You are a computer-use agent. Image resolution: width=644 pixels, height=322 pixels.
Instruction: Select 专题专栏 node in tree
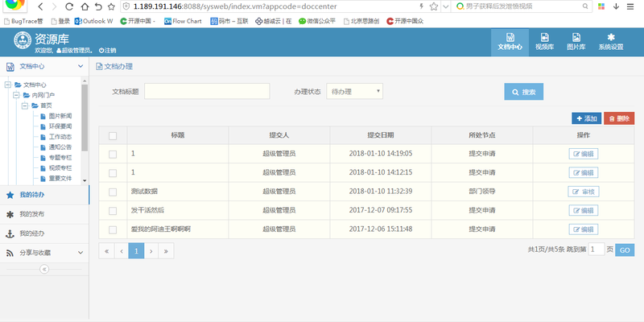(60, 158)
